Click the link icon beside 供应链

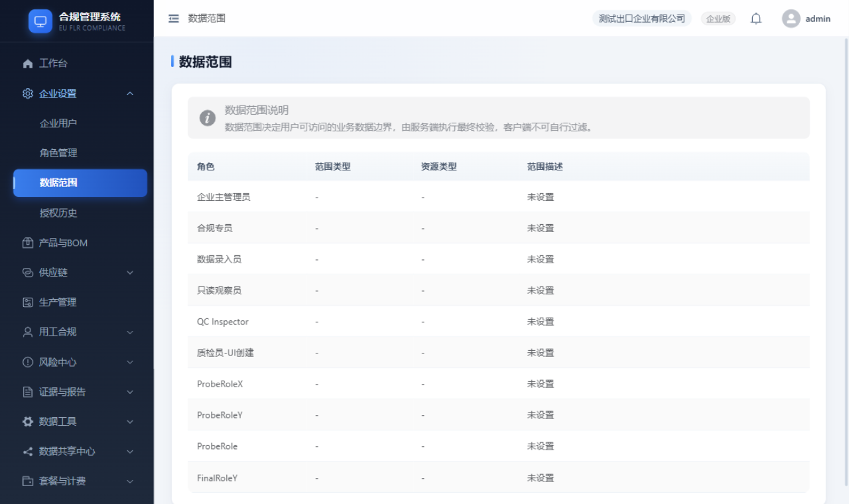tap(28, 273)
